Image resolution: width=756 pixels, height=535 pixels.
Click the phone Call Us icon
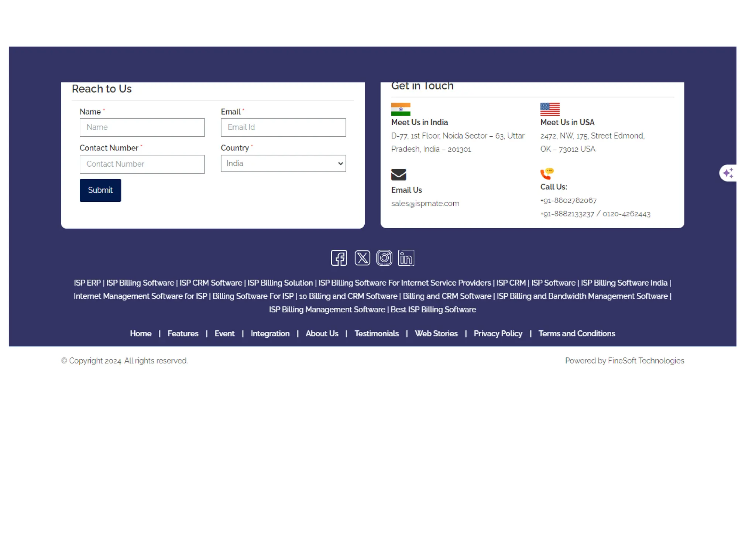547,174
